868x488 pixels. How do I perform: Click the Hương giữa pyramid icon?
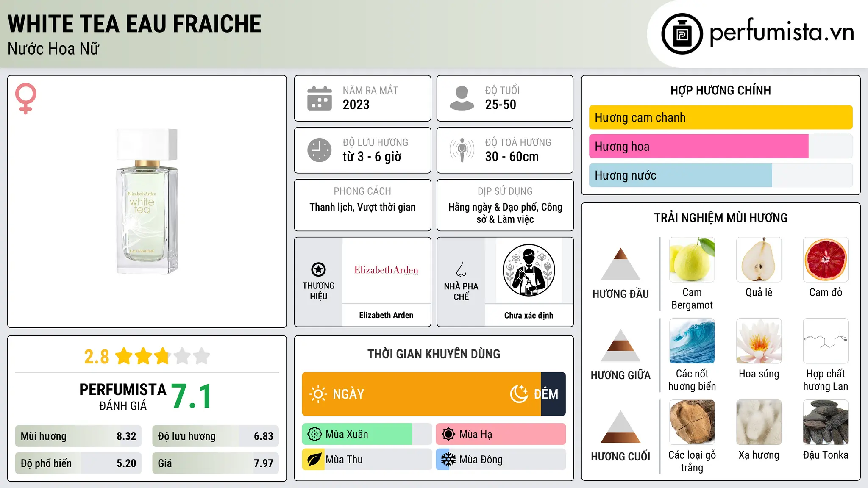(x=620, y=345)
